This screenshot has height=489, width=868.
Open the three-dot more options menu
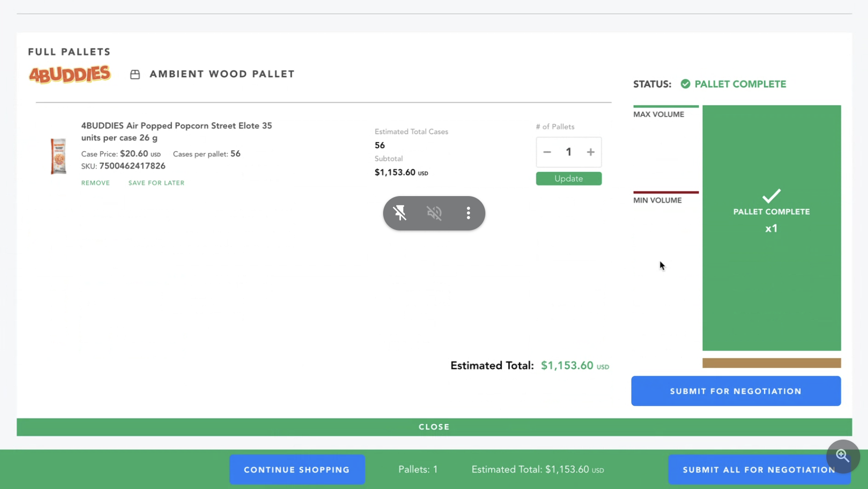click(x=468, y=213)
